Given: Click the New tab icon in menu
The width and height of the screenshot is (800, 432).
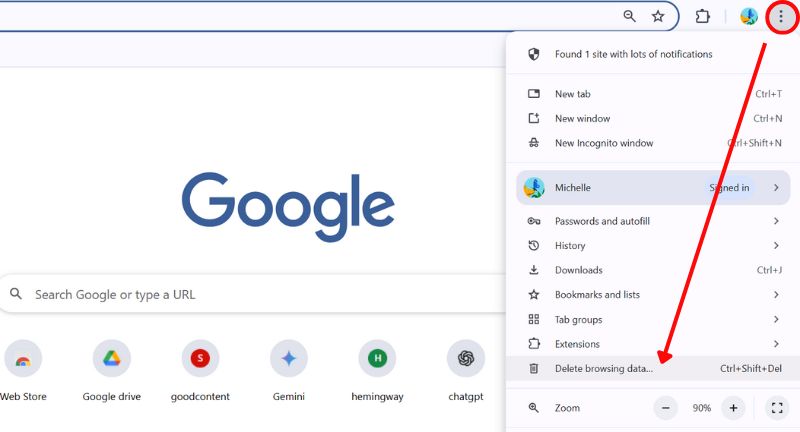Looking at the screenshot, I should 534,94.
